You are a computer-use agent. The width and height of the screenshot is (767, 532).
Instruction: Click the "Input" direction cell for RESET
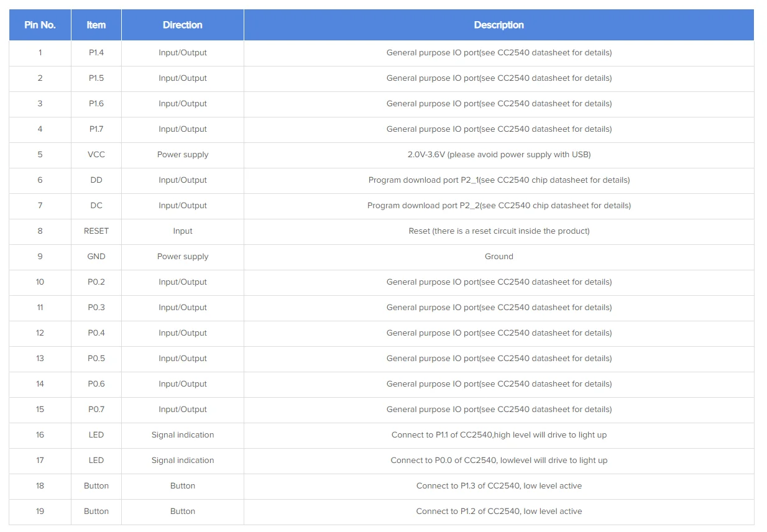point(183,231)
